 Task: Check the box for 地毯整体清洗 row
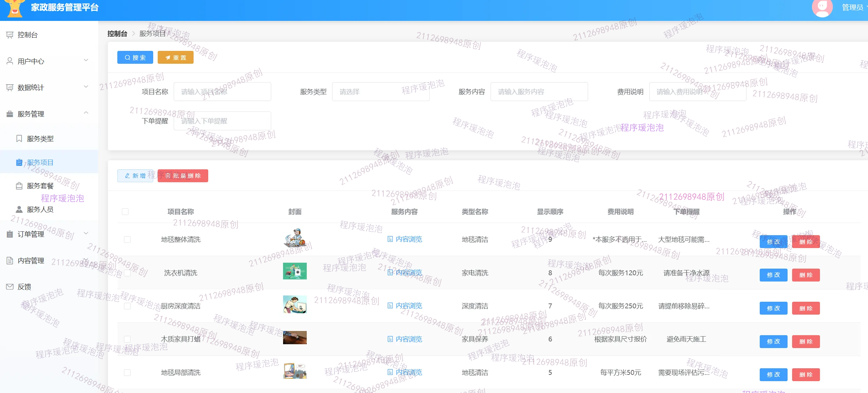(x=127, y=239)
